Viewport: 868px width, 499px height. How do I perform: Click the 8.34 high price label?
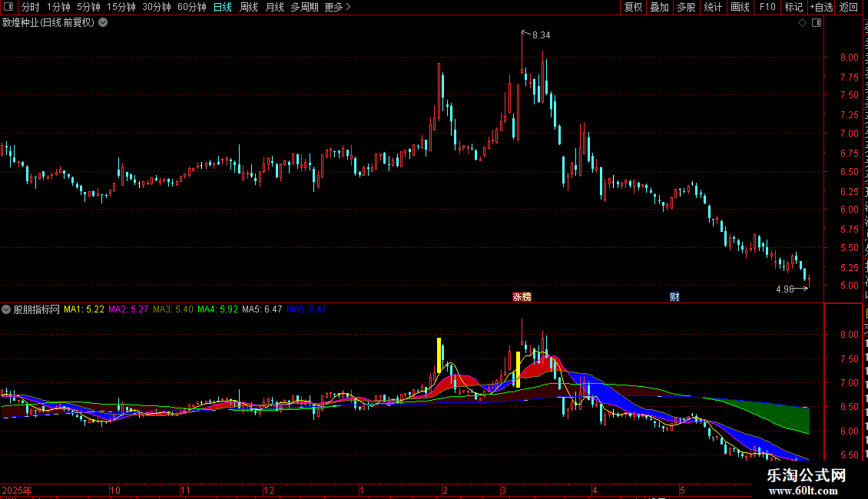pyautogui.click(x=541, y=35)
